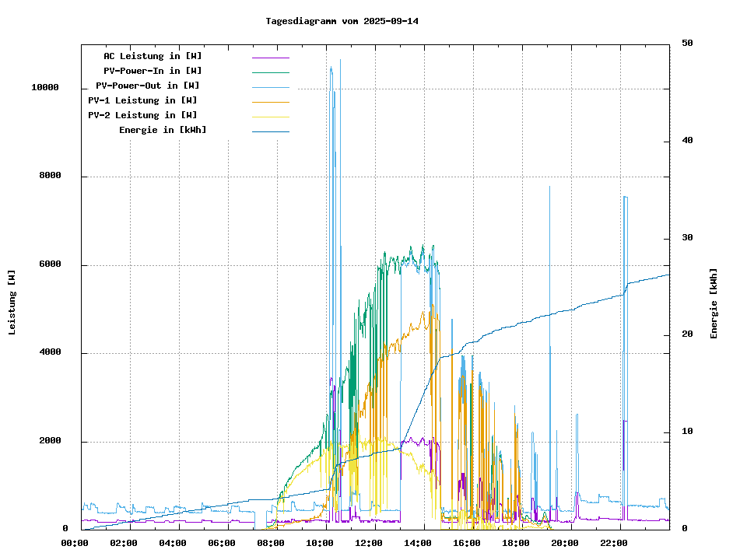This screenshot has height=560, width=747.
Task: Pick the PV-1 Leistung legend label
Action: [142, 100]
